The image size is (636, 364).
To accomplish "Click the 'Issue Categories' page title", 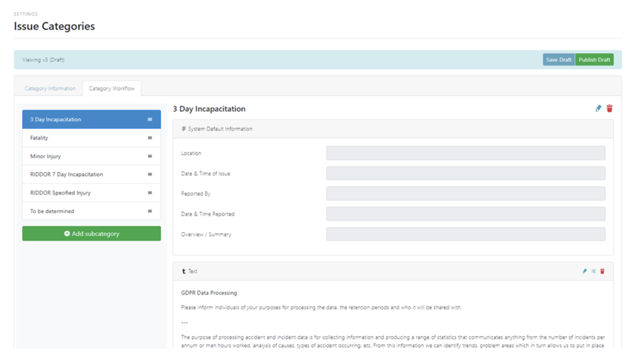I will tap(54, 26).
